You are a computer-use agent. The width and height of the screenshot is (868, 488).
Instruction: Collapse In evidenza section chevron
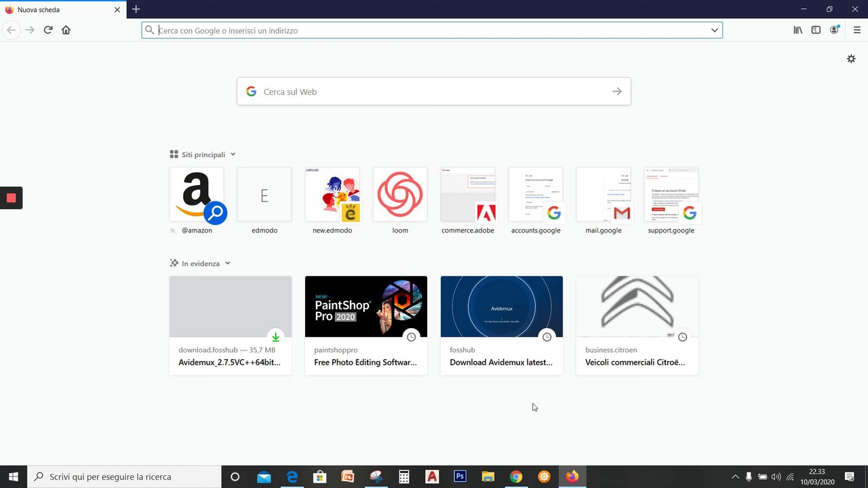[227, 263]
